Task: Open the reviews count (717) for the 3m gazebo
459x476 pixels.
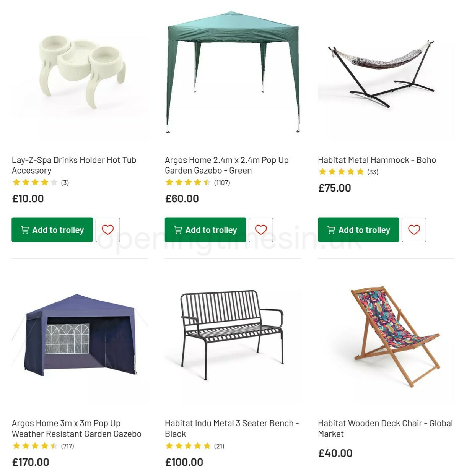Action: click(x=68, y=446)
